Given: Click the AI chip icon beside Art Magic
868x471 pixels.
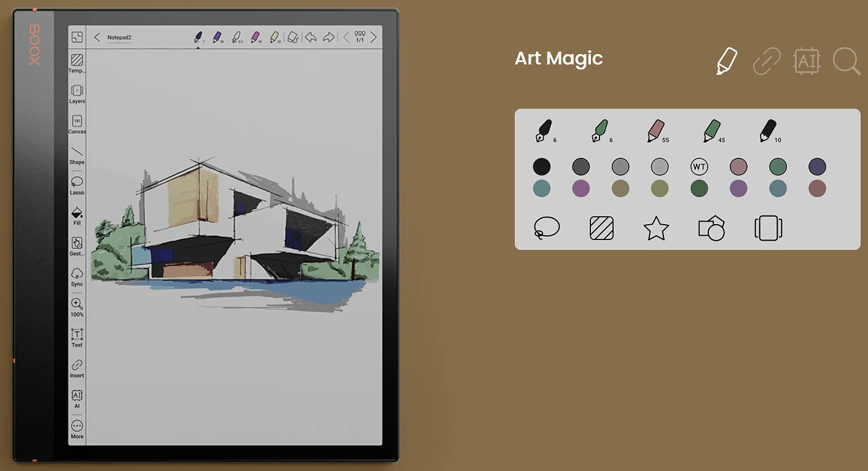Looking at the screenshot, I should pyautogui.click(x=807, y=61).
